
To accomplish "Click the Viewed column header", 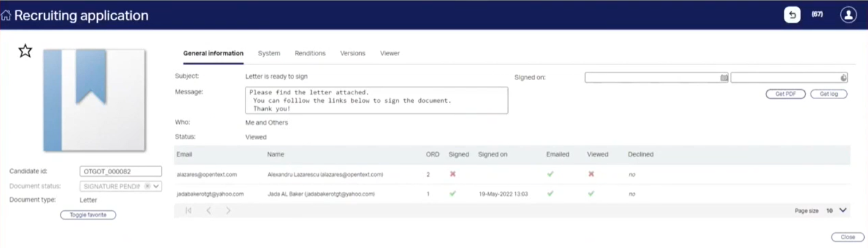I will 597,154.
